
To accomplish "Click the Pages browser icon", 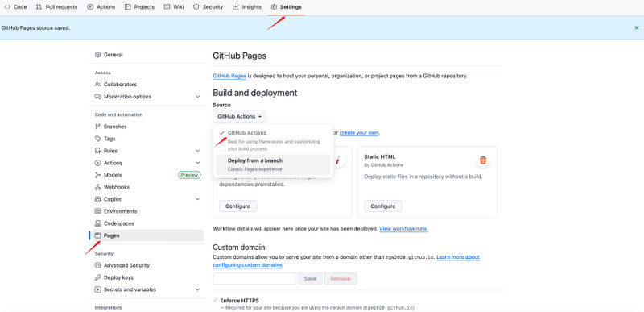I will (x=97, y=235).
